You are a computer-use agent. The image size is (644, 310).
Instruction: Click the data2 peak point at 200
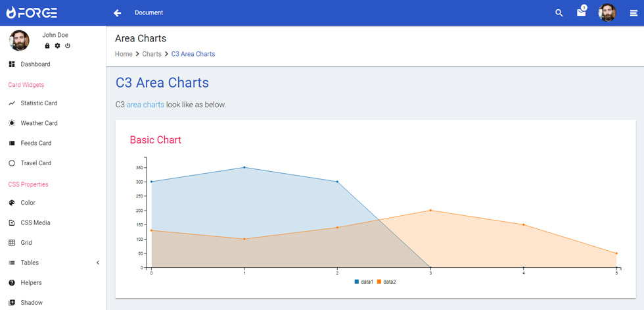coord(430,211)
